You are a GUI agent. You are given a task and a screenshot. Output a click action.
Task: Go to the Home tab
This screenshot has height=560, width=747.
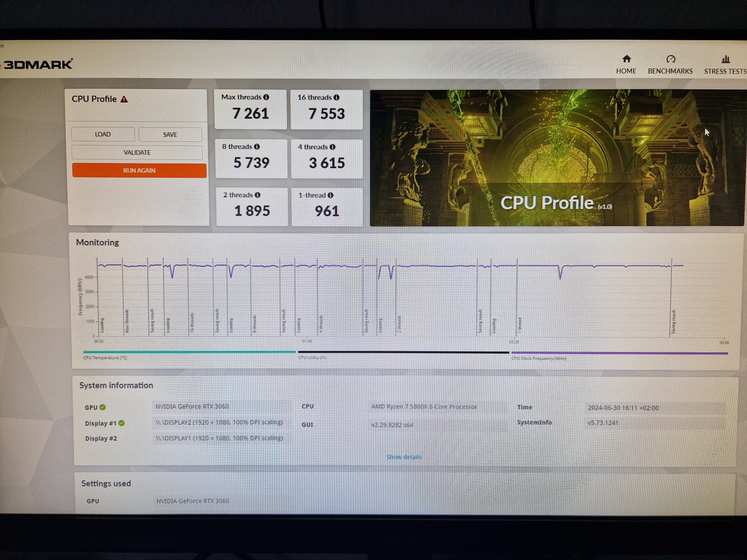coord(626,65)
